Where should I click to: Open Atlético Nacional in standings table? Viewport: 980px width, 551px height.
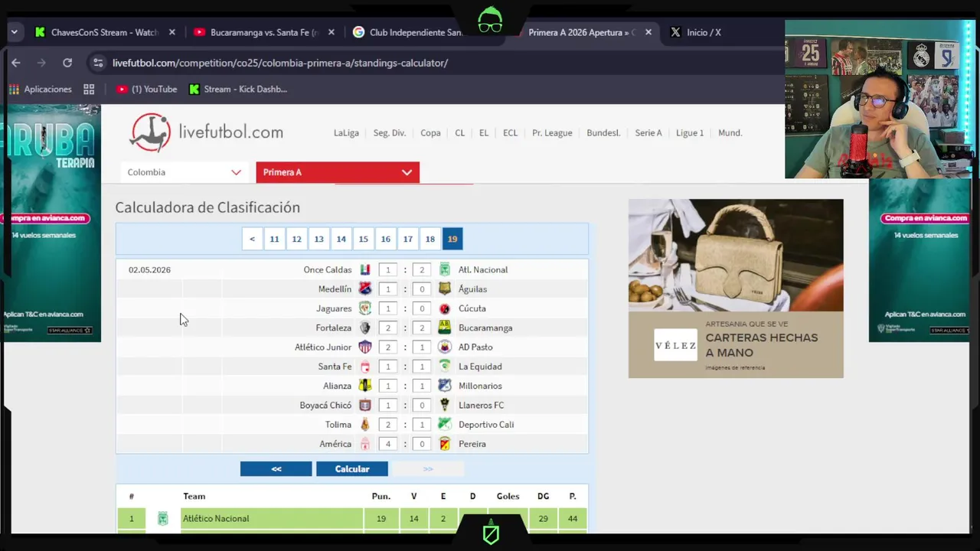pyautogui.click(x=216, y=518)
